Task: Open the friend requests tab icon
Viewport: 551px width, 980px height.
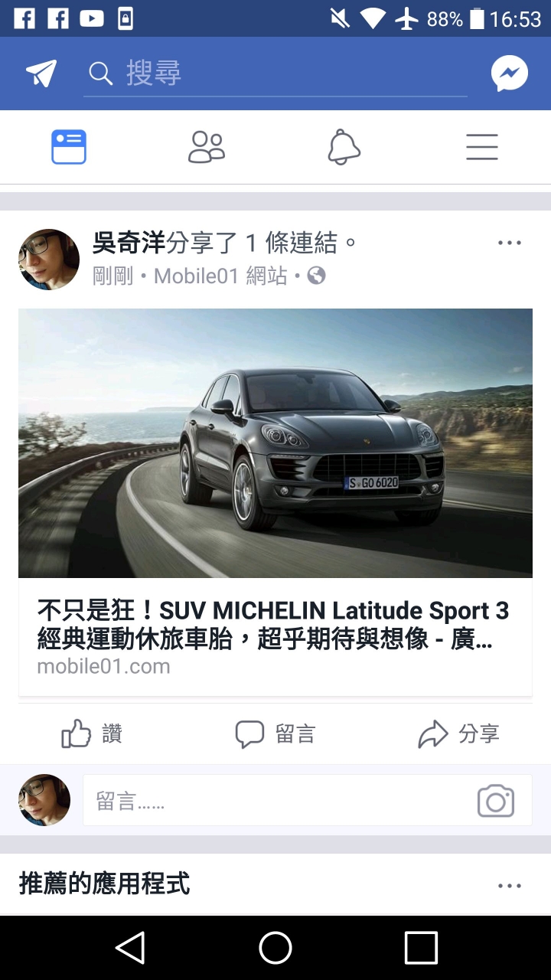Action: (x=207, y=147)
